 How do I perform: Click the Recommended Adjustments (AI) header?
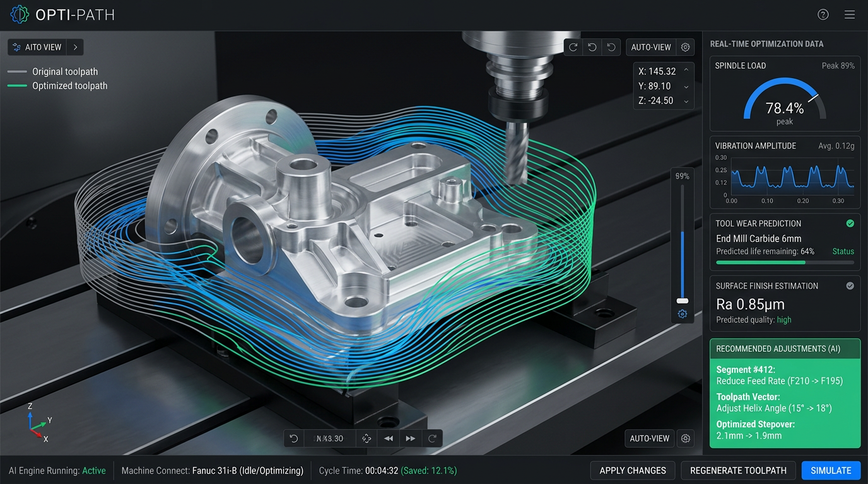[x=785, y=349]
